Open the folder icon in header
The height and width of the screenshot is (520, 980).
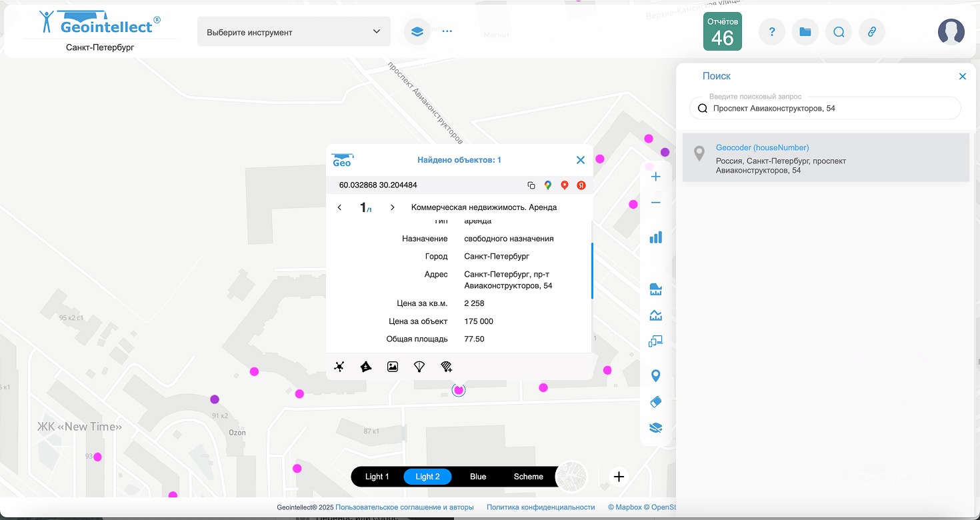[x=805, y=32]
